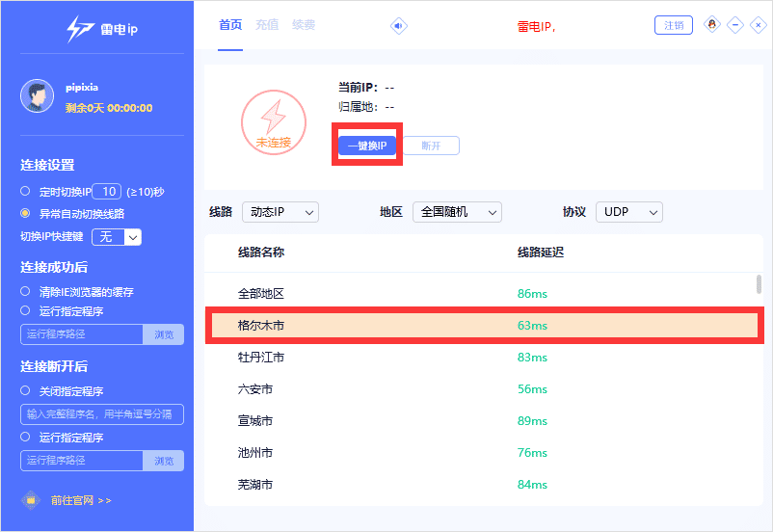Switch to the 续费 tab
Image resolution: width=773 pixels, height=532 pixels.
pyautogui.click(x=304, y=25)
